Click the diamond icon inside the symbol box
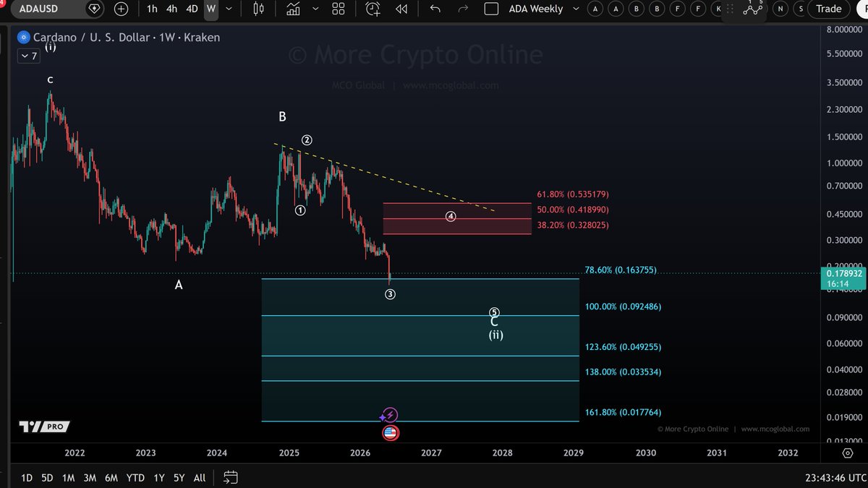The width and height of the screenshot is (868, 488). 95,9
